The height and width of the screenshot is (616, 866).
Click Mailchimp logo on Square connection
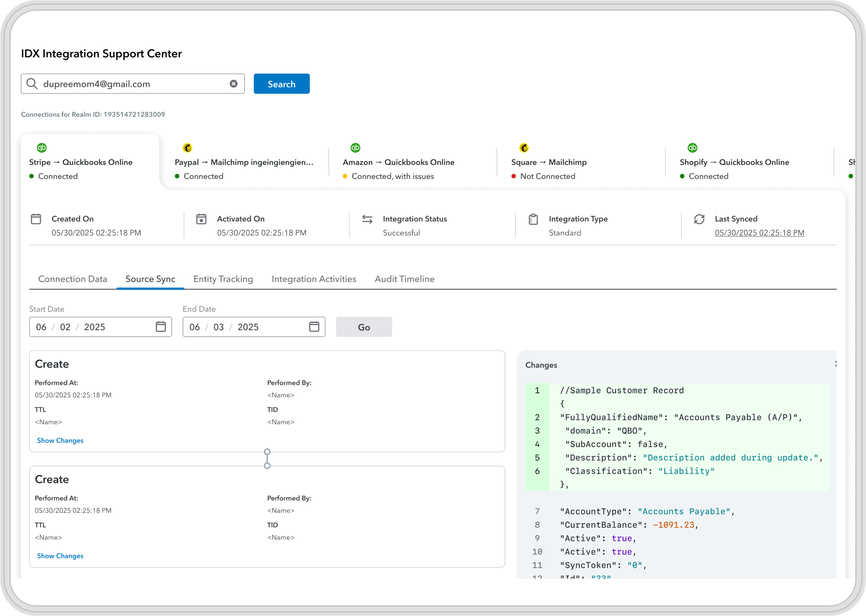[524, 148]
